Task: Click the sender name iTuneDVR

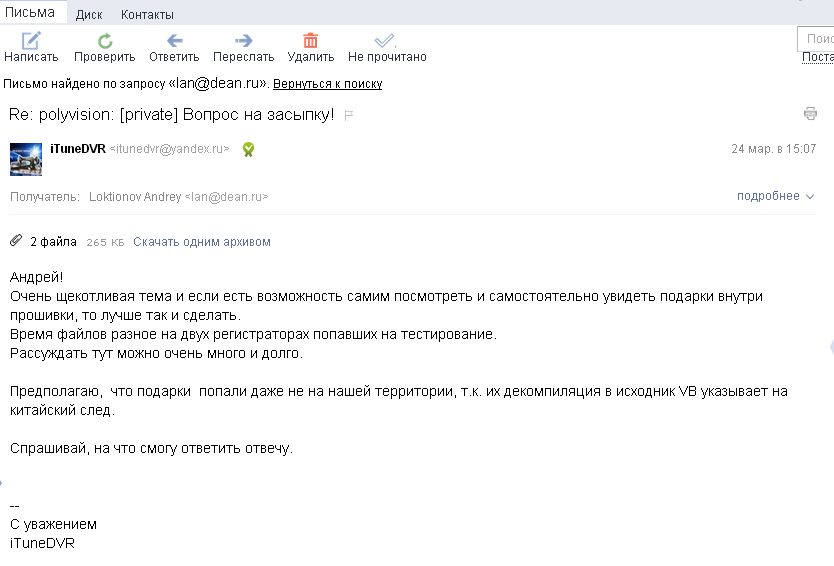Action: click(78, 149)
